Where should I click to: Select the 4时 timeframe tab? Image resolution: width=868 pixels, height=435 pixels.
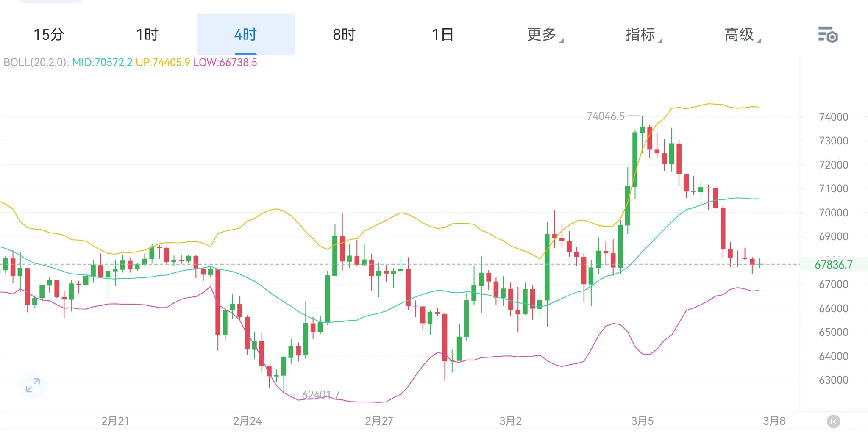coord(245,35)
